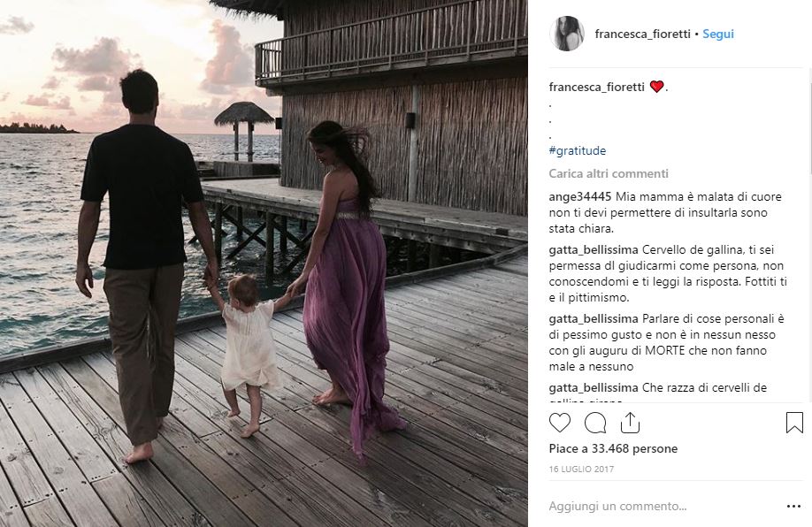Like the post with heart icon
Image resolution: width=812 pixels, height=527 pixels.
(x=560, y=423)
